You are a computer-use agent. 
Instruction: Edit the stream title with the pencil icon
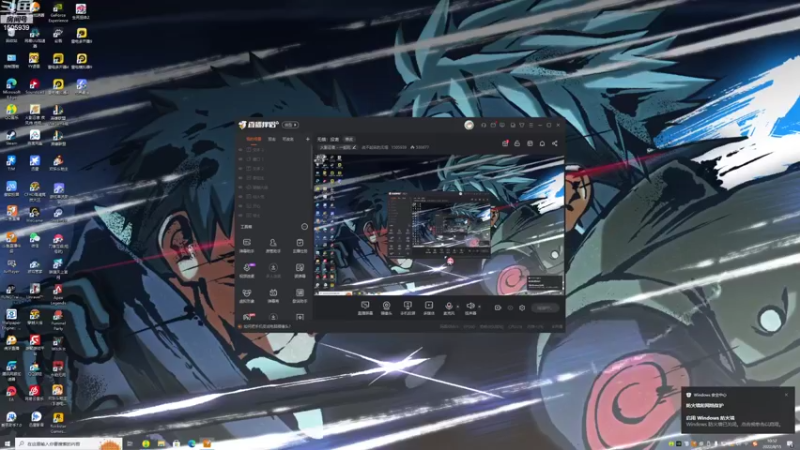[354, 147]
